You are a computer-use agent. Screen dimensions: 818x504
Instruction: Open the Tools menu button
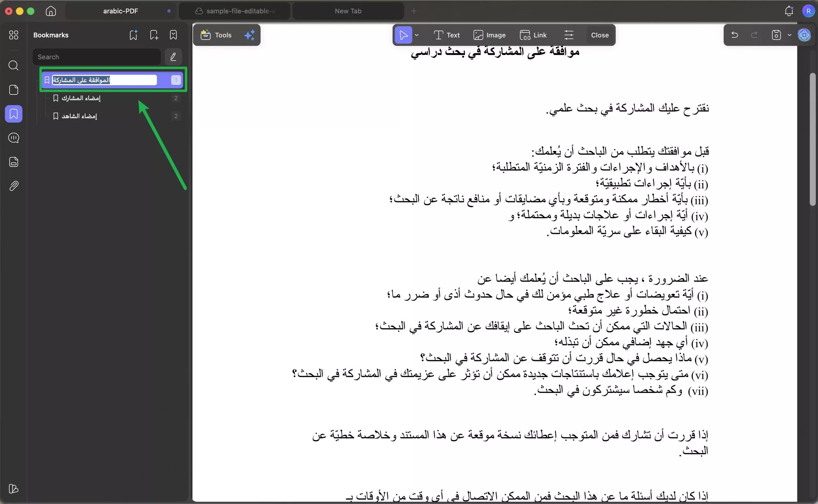pyautogui.click(x=216, y=35)
